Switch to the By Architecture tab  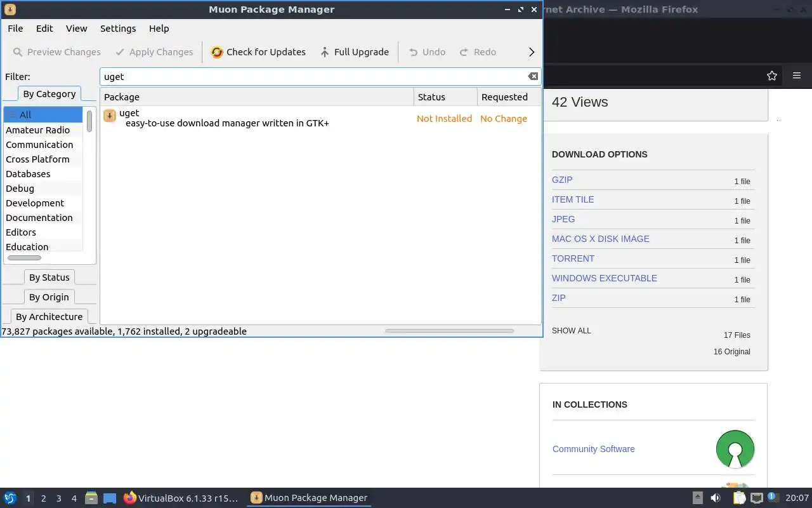pyautogui.click(x=49, y=316)
